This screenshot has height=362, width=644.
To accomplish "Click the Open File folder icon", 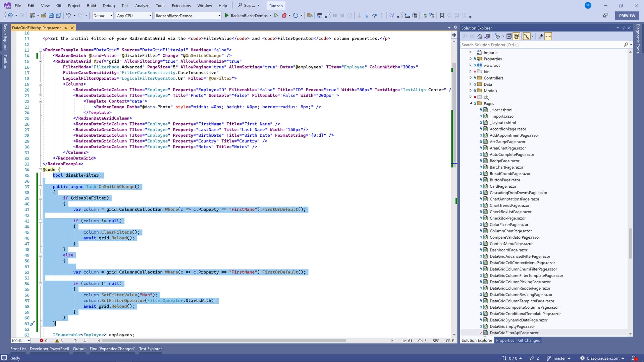I will [44, 15].
